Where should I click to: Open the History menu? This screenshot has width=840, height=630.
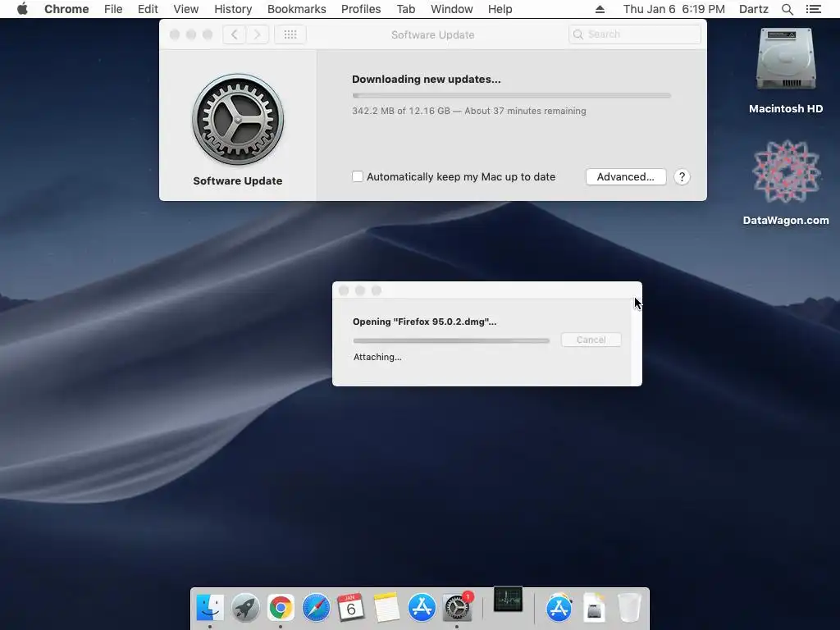click(x=233, y=9)
